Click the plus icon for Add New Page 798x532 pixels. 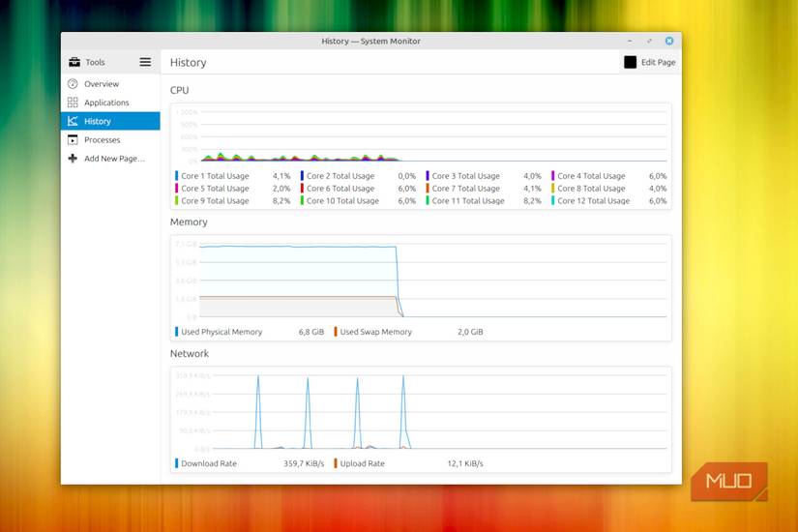pos(73,159)
